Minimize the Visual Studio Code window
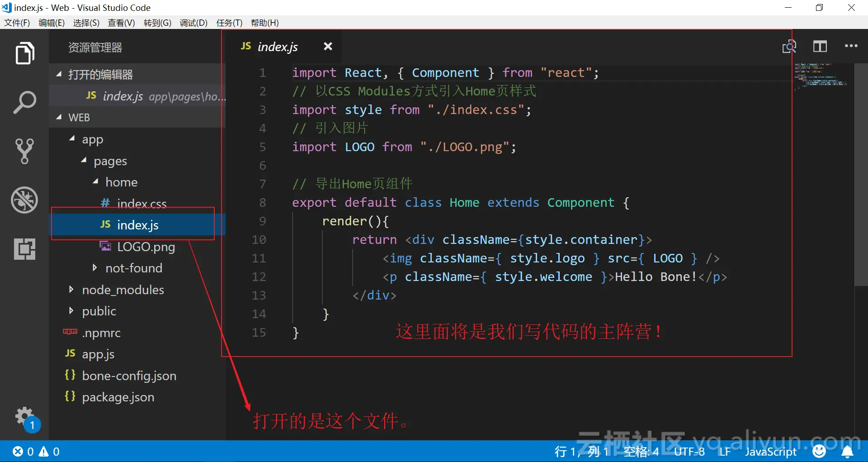Image resolution: width=868 pixels, height=462 pixels. (x=788, y=8)
